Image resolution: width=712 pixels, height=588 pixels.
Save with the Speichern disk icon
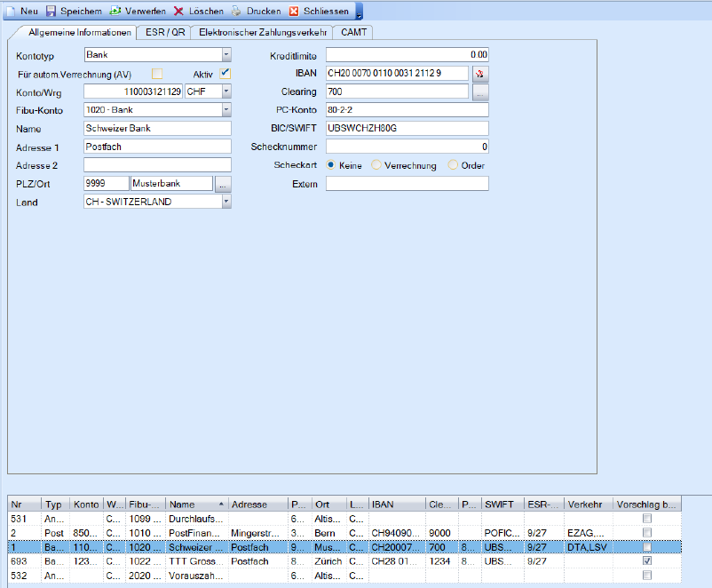tap(51, 11)
